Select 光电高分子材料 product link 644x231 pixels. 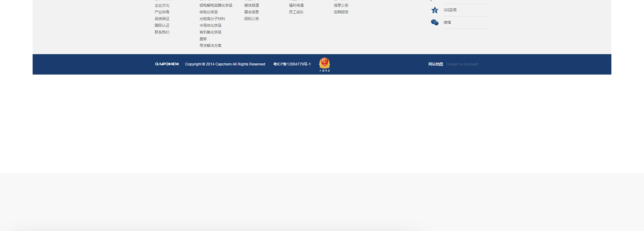tap(212, 19)
